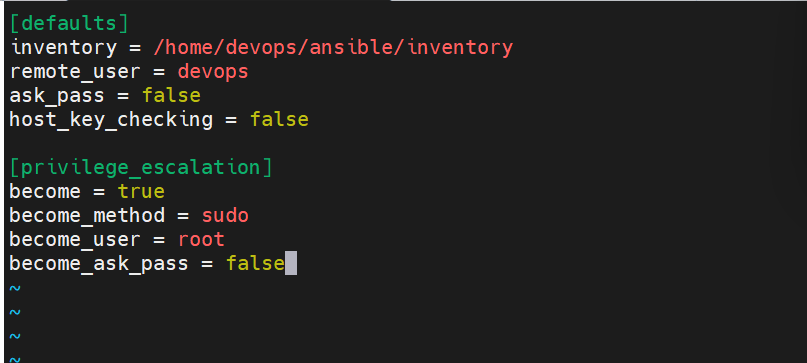Click the become key name
The image size is (807, 363).
click(45, 192)
